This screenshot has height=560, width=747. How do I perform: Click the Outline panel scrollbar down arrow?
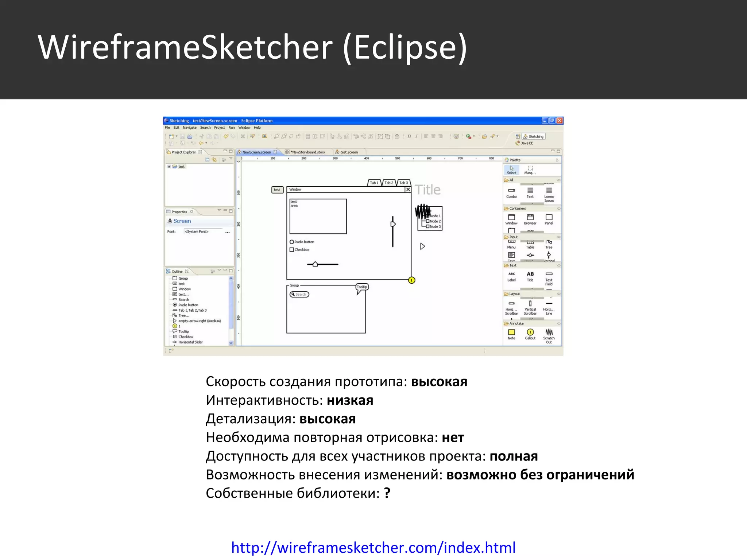[x=231, y=343]
